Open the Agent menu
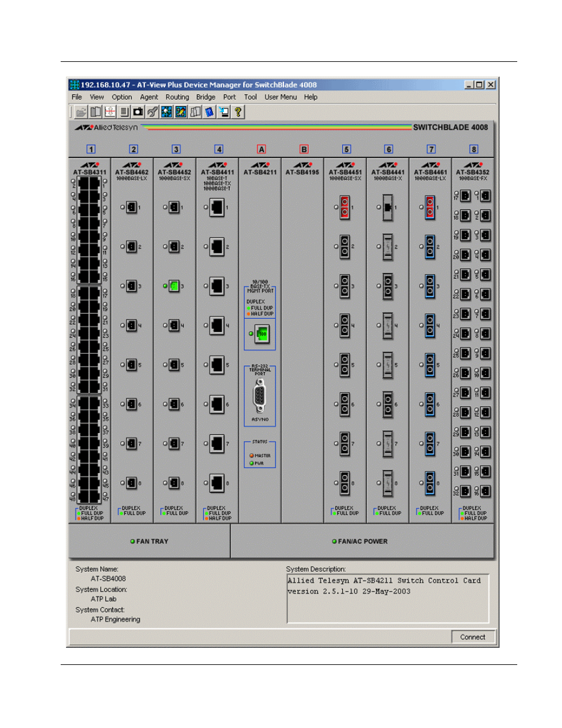The width and height of the screenshot is (562, 728). [x=149, y=97]
